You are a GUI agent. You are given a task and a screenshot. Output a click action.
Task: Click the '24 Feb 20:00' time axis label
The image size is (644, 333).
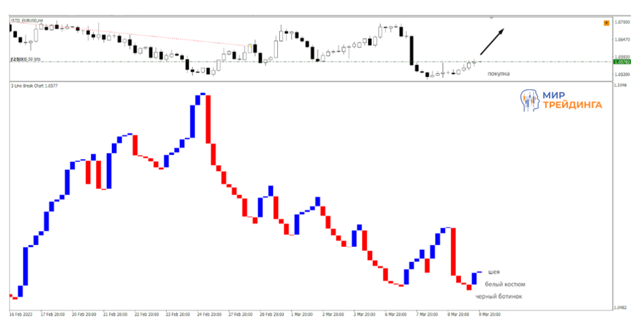(210, 313)
